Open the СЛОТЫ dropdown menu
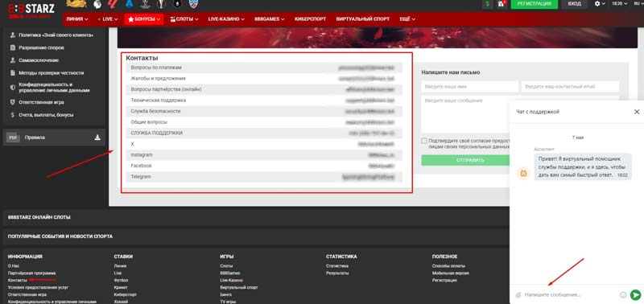644x304 pixels. 184,18
